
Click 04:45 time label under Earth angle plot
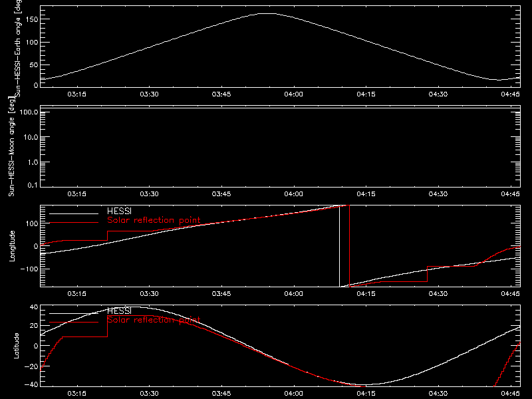510,94
